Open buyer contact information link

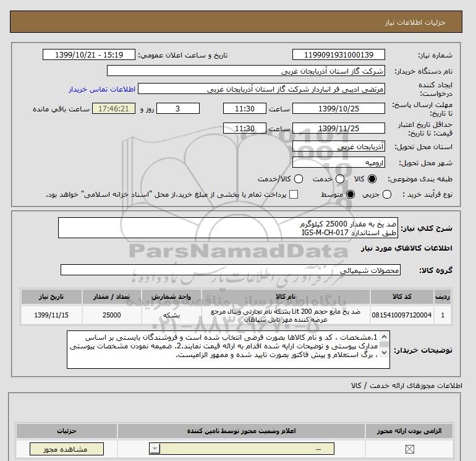pyautogui.click(x=102, y=89)
